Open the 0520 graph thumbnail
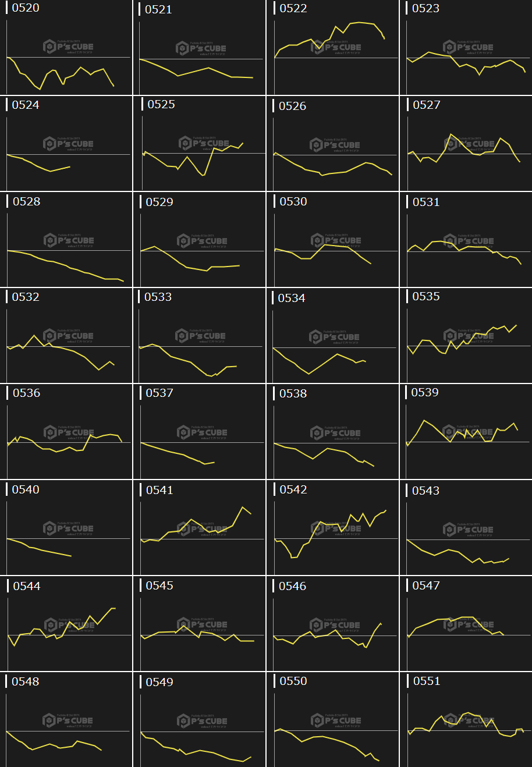532x767 pixels. point(66,48)
